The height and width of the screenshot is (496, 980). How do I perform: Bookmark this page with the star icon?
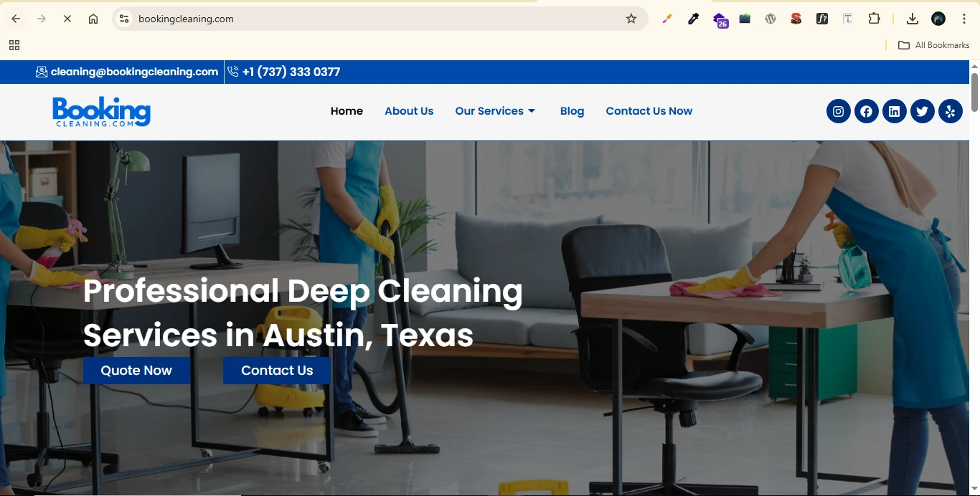click(x=631, y=19)
